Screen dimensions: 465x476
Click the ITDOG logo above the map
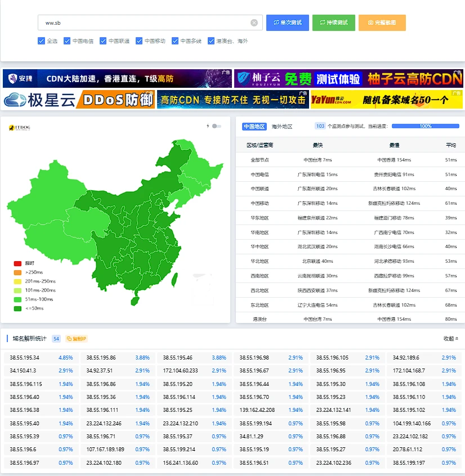pos(20,128)
